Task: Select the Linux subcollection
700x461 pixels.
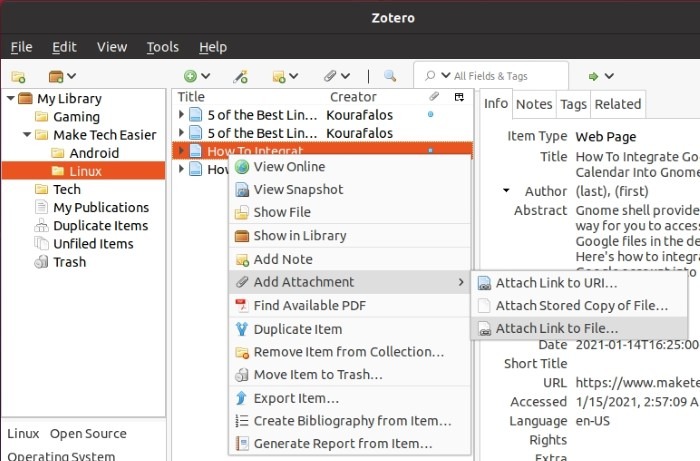Action: point(83,171)
